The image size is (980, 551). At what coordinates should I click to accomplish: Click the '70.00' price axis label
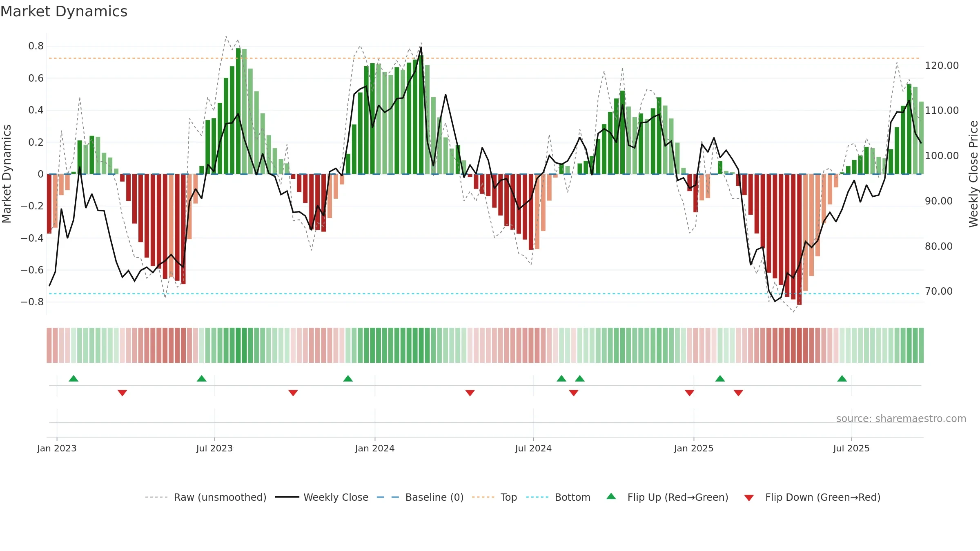pos(939,291)
